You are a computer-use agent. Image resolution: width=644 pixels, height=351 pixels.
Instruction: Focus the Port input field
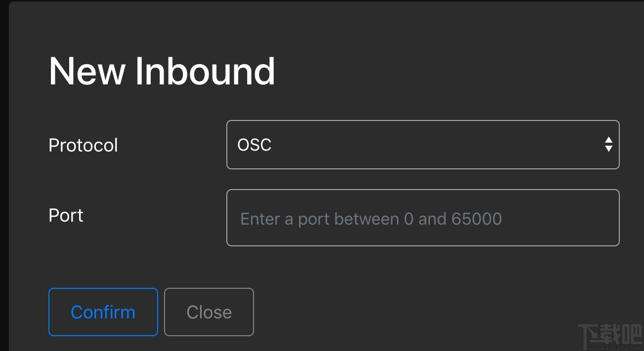423,218
